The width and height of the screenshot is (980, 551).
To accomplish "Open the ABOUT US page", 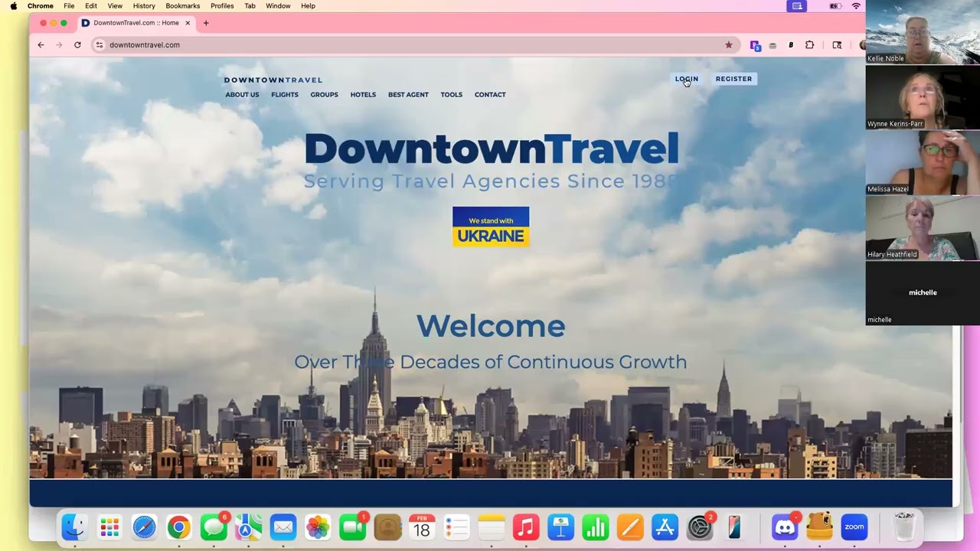I will 242,95.
